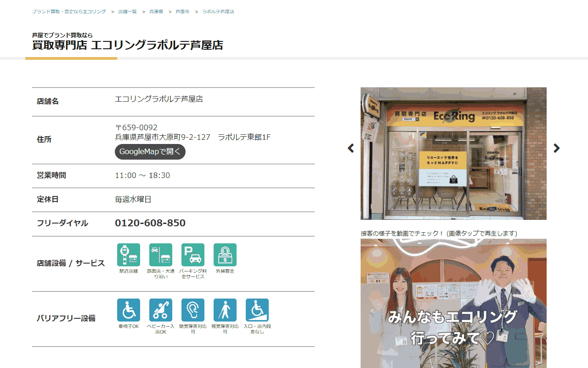Open the GoogleMapで開く button
The width and height of the screenshot is (588, 368).
(150, 152)
